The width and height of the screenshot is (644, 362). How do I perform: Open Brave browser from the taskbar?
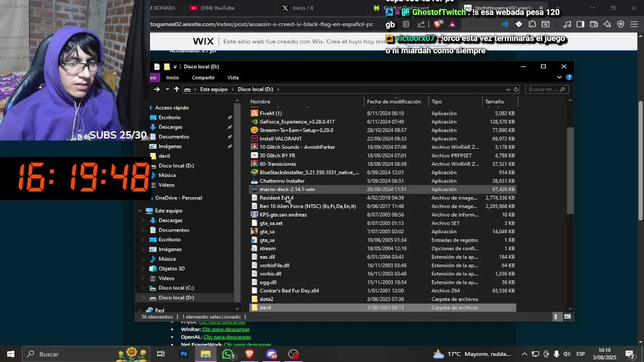coord(250,354)
